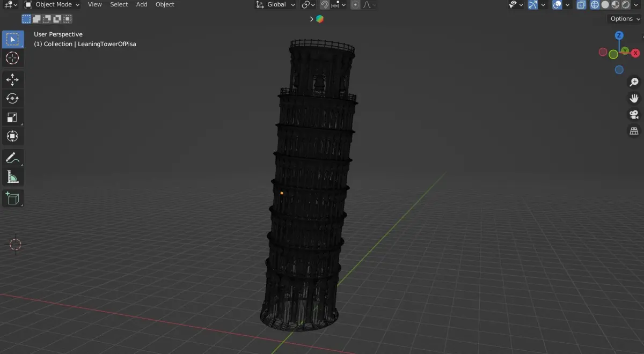Screen dimensions: 644x354
Task: Select the Rotate tool
Action: (13, 98)
